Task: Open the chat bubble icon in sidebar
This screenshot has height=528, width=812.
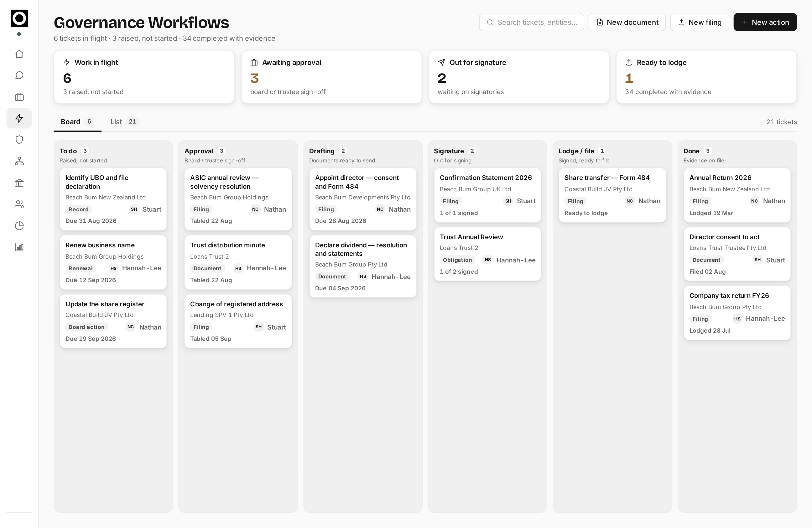Action: coord(19,76)
